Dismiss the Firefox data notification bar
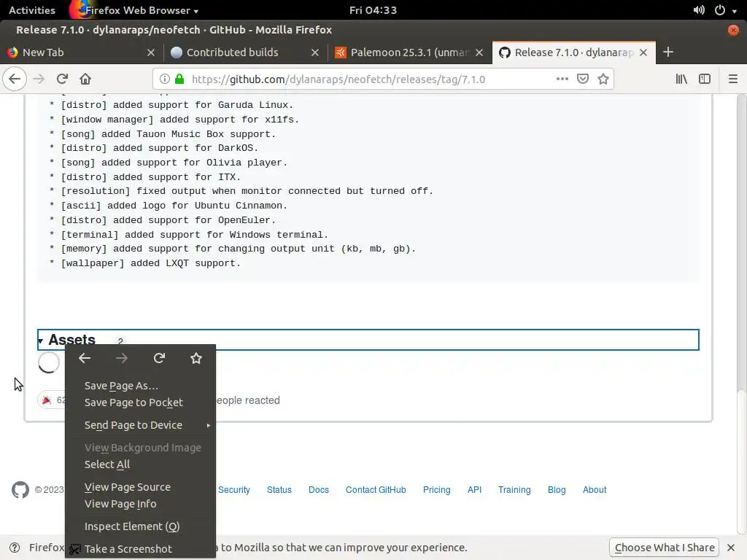This screenshot has height=560, width=747. 731,548
